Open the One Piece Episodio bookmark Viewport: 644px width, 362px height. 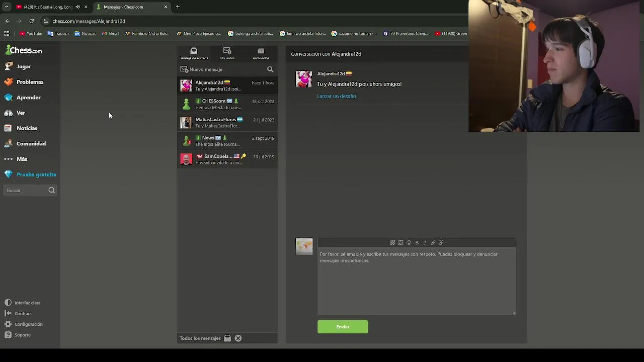(198, 34)
